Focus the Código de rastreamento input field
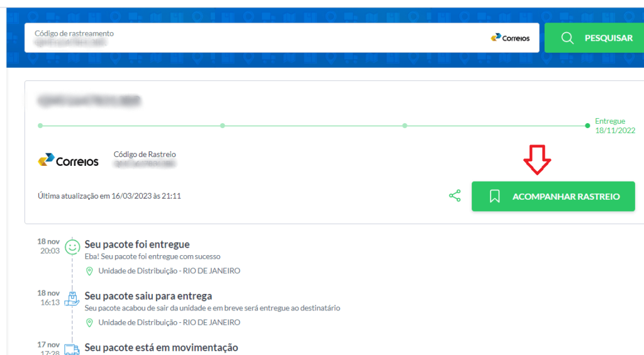644x355 pixels. (281, 38)
